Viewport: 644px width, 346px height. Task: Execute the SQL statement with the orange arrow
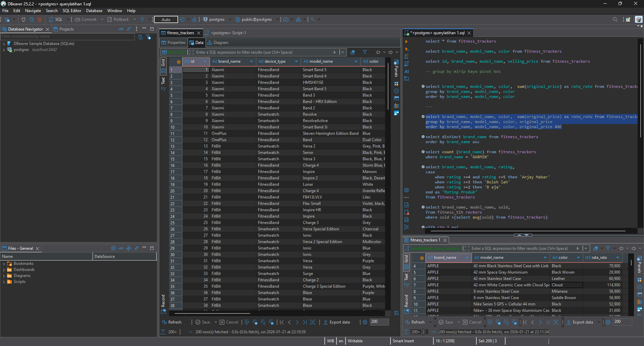[x=406, y=42]
